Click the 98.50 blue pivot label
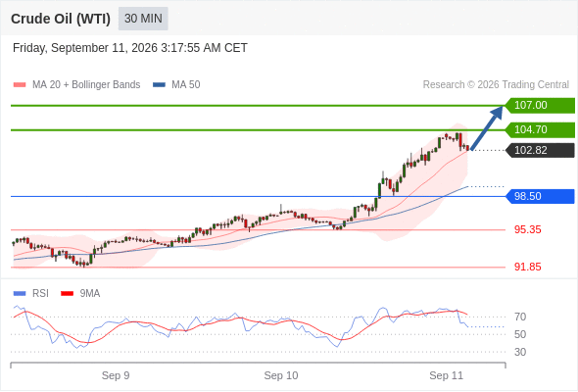This screenshot has height=392, width=578. pyautogui.click(x=540, y=196)
